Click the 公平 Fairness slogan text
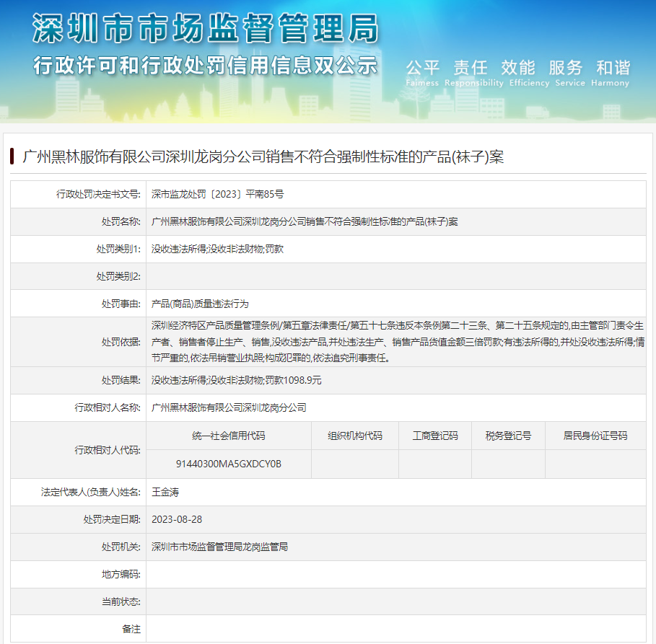Screen dimensions: 656x644 click(422, 73)
